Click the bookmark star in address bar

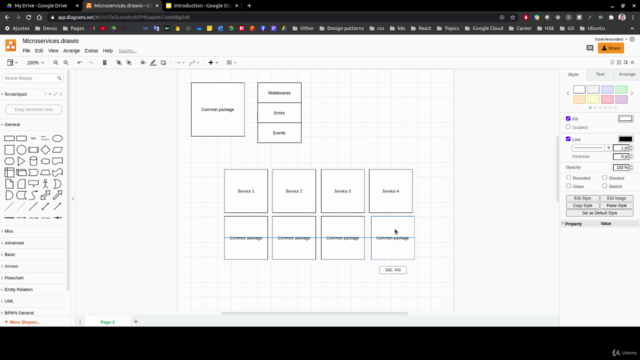513,17
